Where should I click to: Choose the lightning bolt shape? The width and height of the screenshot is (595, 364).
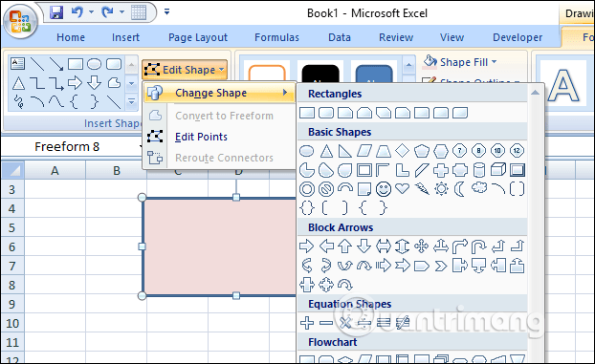coord(422,188)
